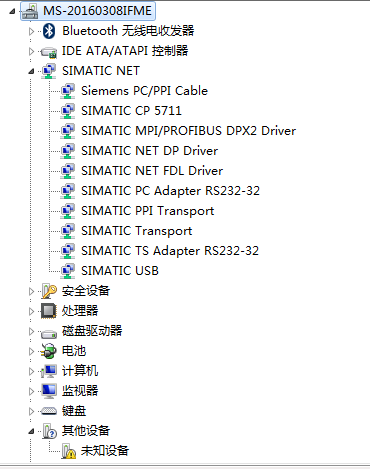370x469 pixels.
Task: Select the 键盘 label
Action: pos(74,411)
